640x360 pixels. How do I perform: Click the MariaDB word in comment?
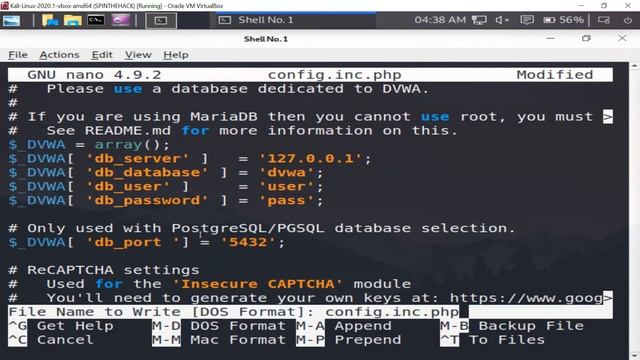click(224, 117)
